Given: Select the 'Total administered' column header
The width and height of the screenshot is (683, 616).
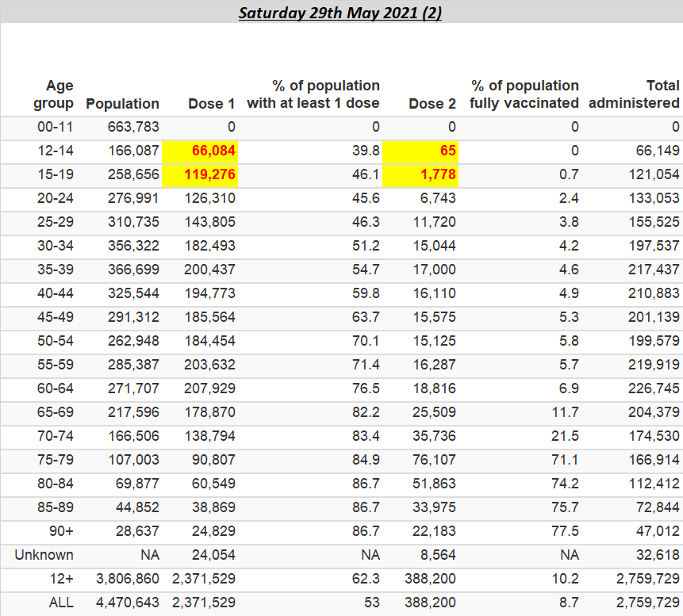Looking at the screenshot, I should (634, 94).
